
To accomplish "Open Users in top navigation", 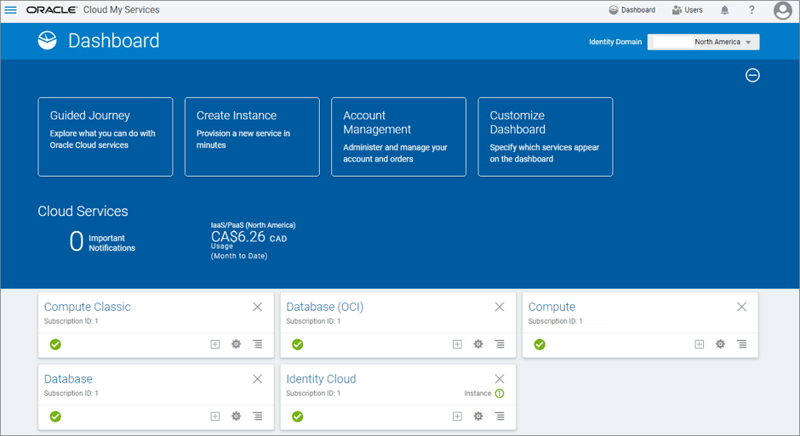I will pos(687,10).
